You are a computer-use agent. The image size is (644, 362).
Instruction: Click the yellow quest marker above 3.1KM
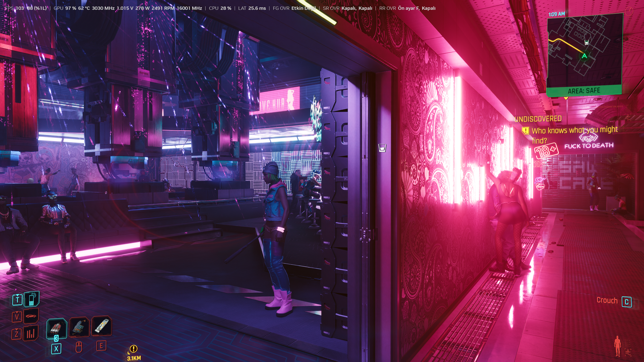pos(134,349)
